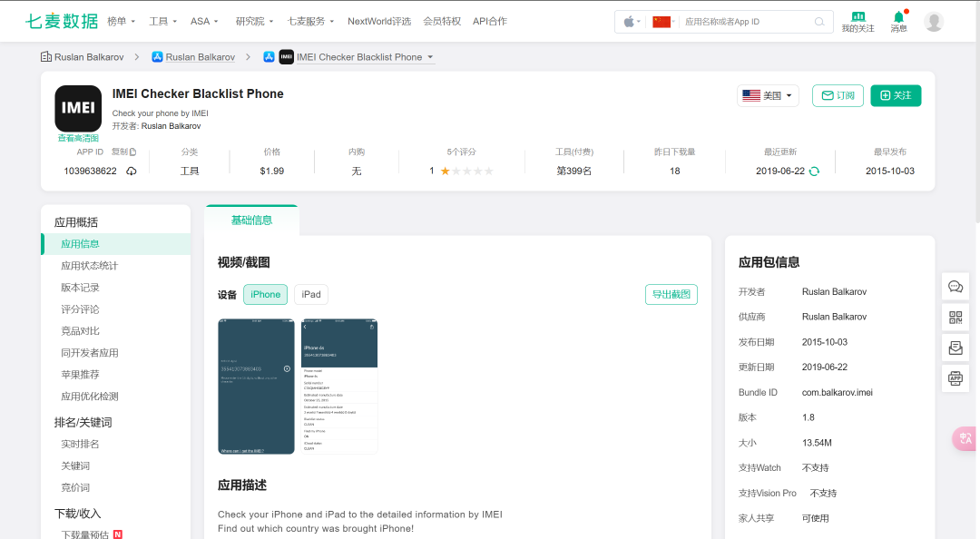980x539 pixels.
Task: Click 查看高清图 link under app icon
Action: click(78, 138)
